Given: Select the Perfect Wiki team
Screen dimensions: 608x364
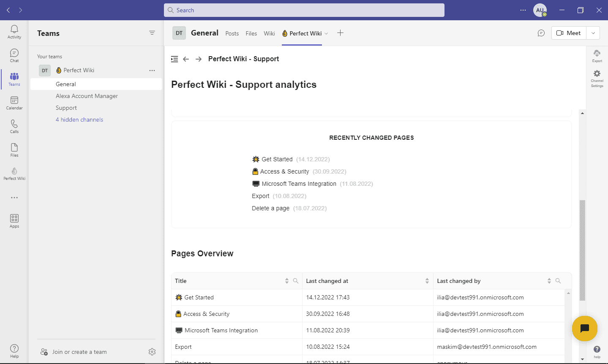Looking at the screenshot, I should tap(79, 71).
